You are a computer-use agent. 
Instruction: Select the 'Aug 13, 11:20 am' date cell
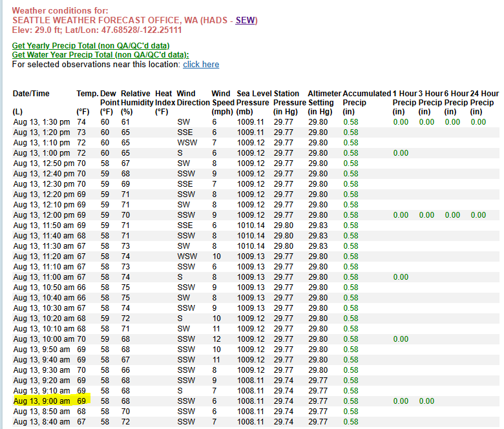click(x=43, y=256)
